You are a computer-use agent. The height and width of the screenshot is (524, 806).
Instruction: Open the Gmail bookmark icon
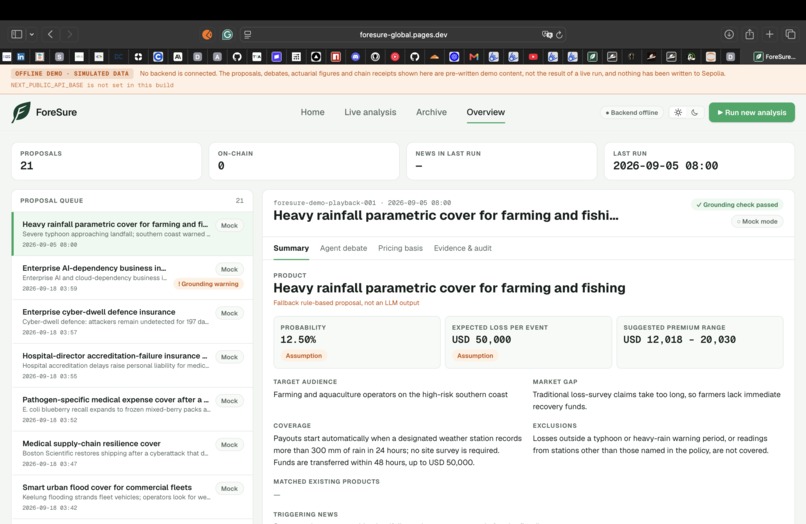[x=474, y=57]
